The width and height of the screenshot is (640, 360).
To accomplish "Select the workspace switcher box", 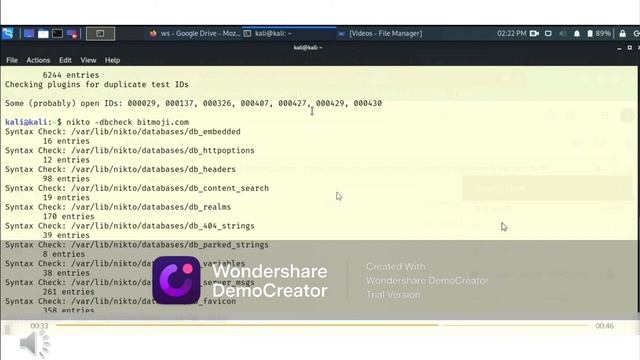I will (100, 33).
